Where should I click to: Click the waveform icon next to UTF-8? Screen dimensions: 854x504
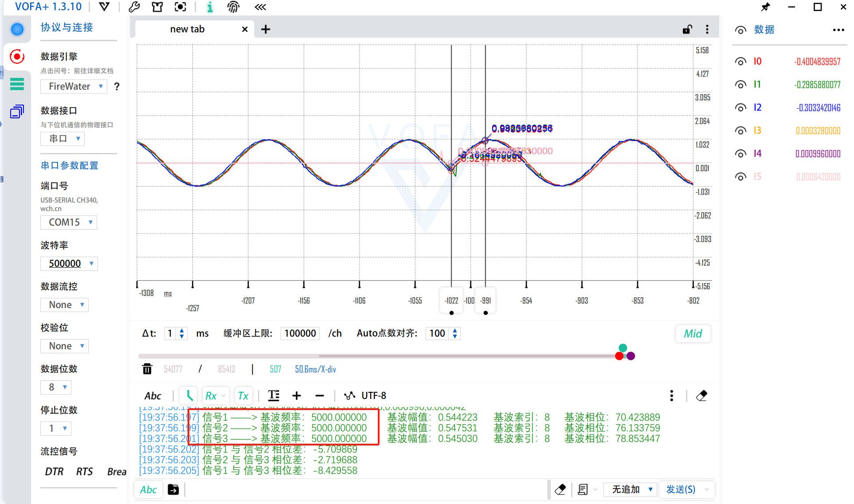[349, 395]
